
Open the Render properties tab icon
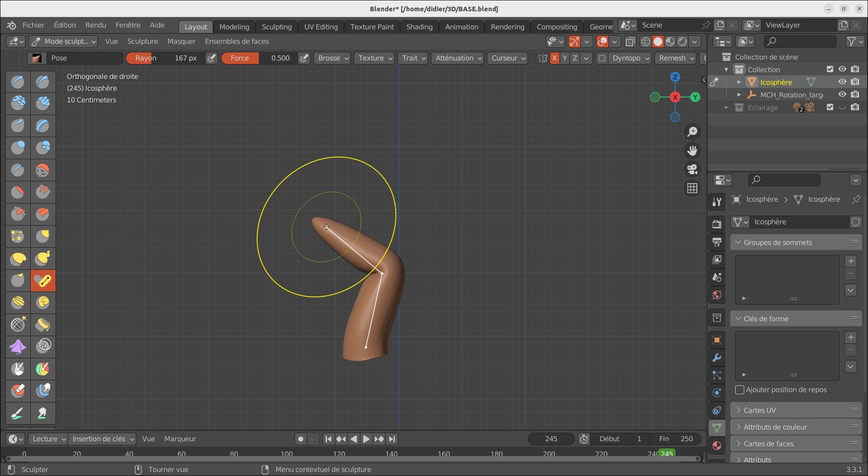click(x=717, y=224)
